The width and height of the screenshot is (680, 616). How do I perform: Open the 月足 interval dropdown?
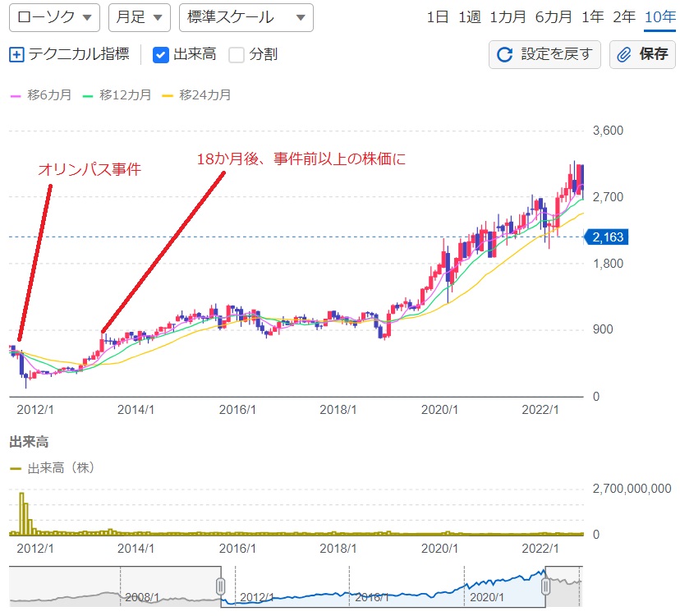coord(139,17)
